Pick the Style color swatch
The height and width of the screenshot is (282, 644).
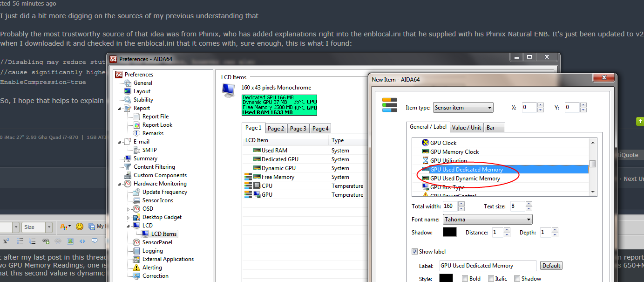tap(446, 278)
